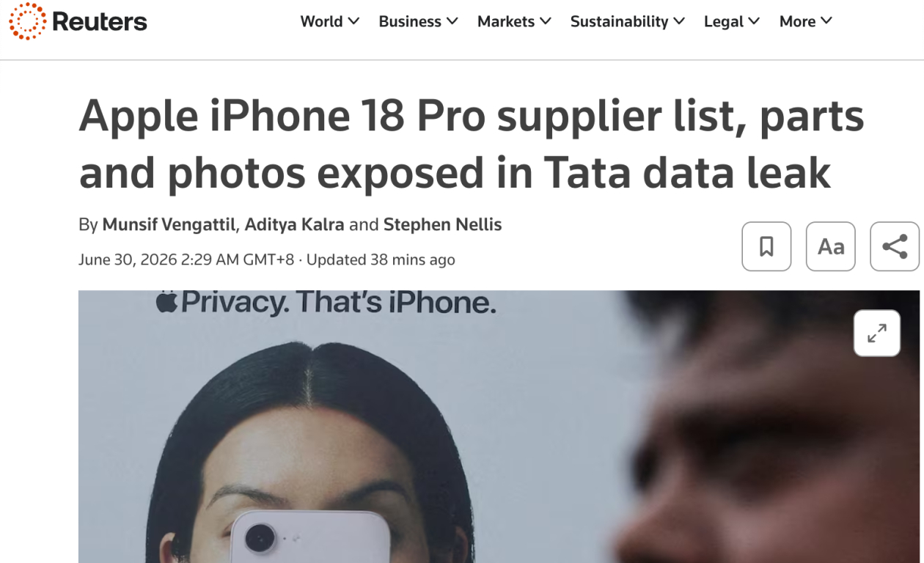Open author Aditya Kalra's profile link

pos(294,225)
